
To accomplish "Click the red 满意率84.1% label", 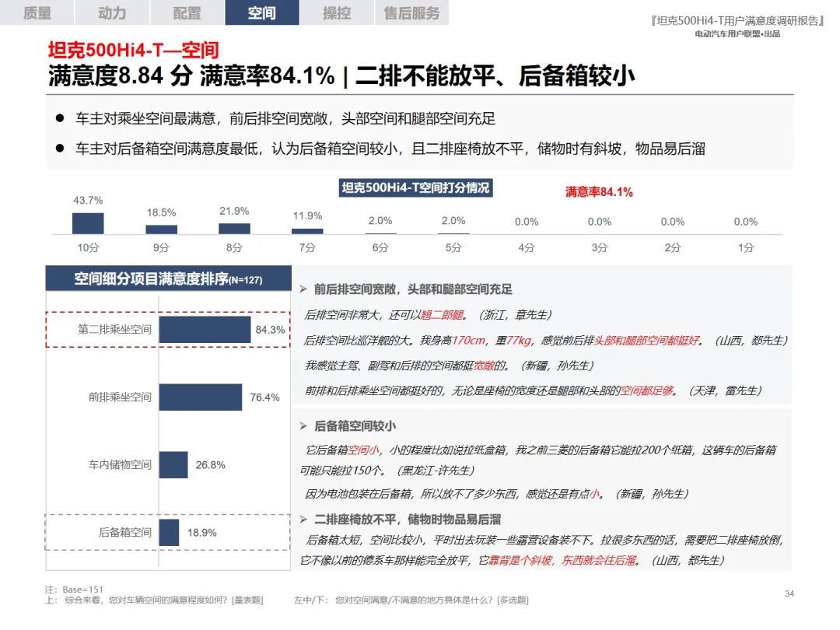I will pyautogui.click(x=599, y=192).
